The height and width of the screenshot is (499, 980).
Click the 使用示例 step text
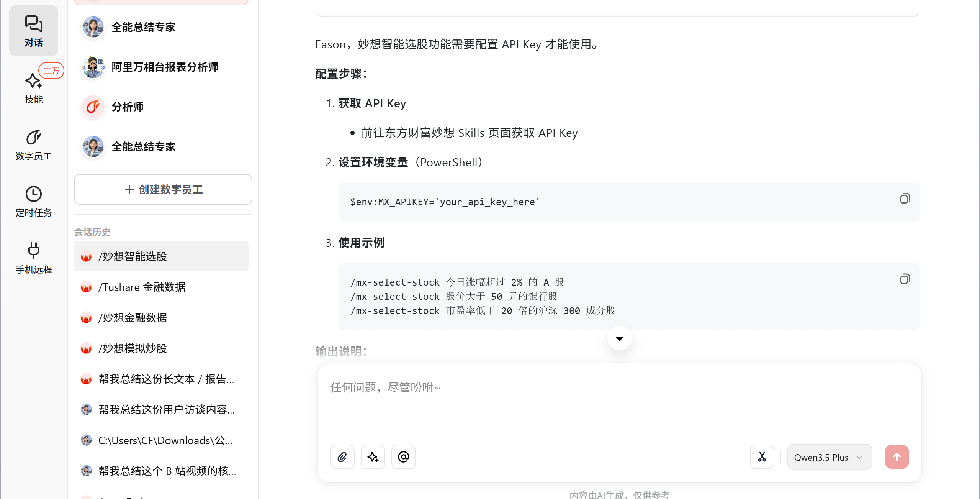point(361,243)
